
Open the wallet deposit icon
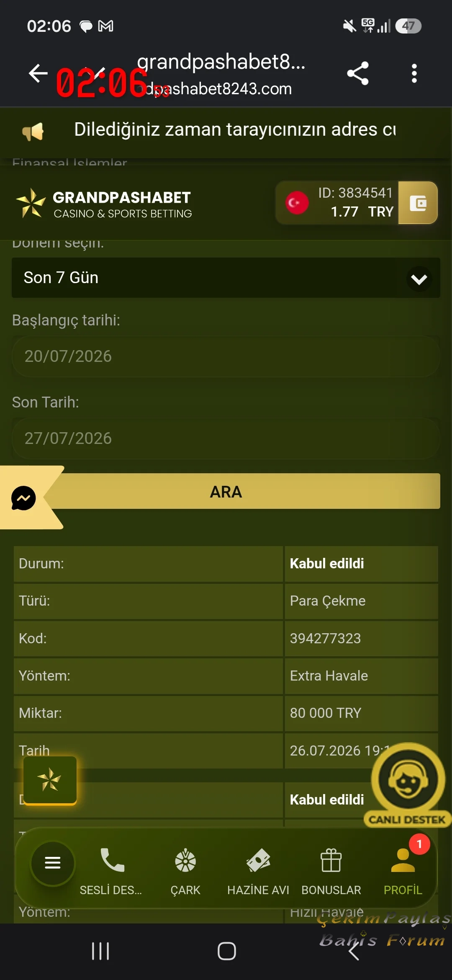pyautogui.click(x=418, y=203)
